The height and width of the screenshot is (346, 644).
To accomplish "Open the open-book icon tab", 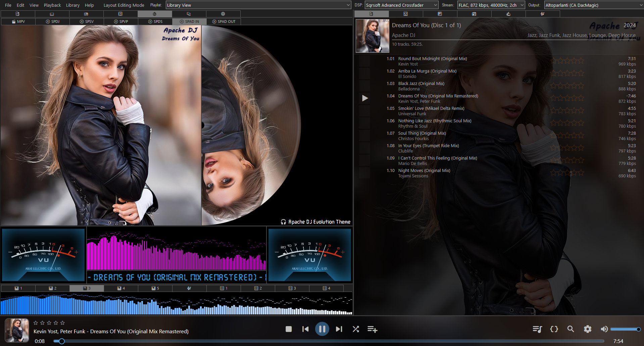I will click(x=52, y=14).
